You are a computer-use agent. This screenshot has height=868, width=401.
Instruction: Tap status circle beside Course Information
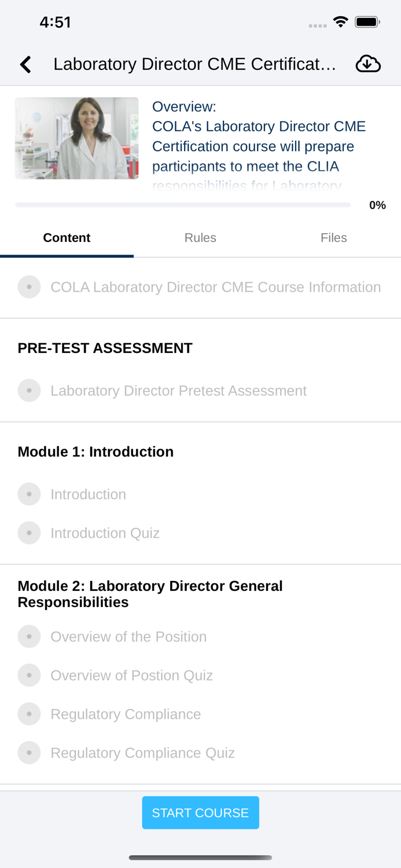coord(29,287)
